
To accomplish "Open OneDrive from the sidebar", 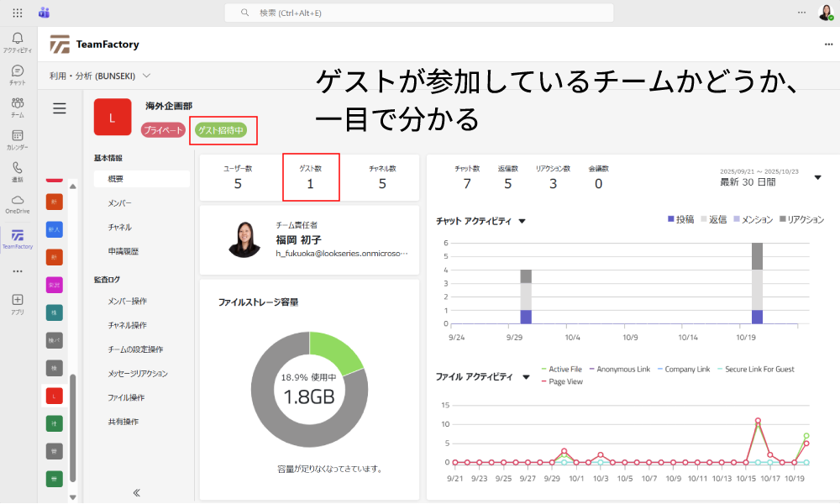I will tap(18, 202).
